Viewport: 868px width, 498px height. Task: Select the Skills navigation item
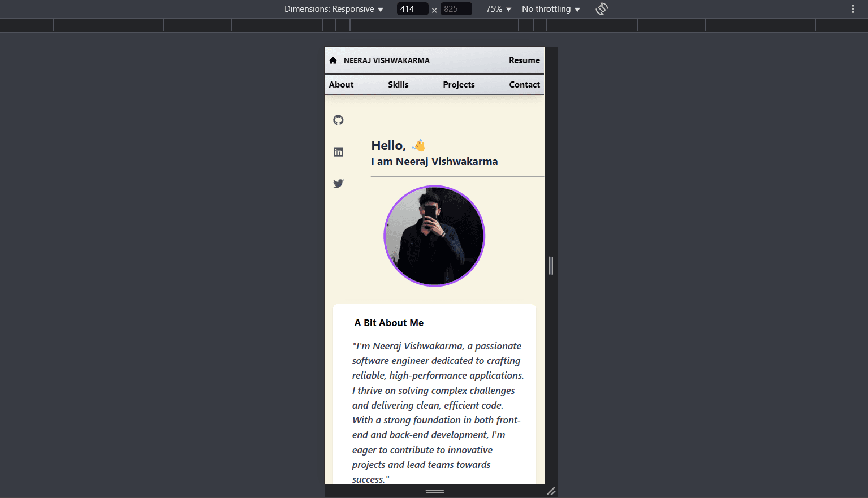pos(398,84)
